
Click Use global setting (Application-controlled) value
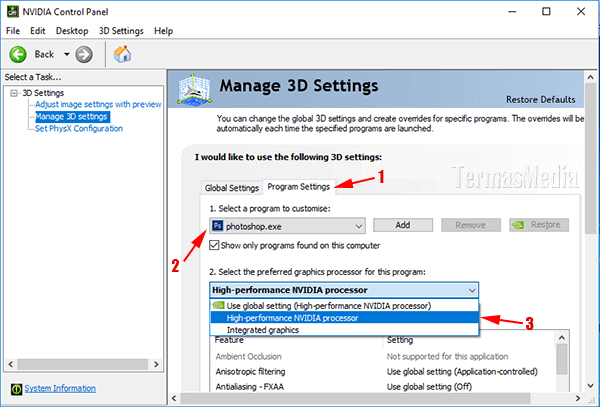(462, 371)
